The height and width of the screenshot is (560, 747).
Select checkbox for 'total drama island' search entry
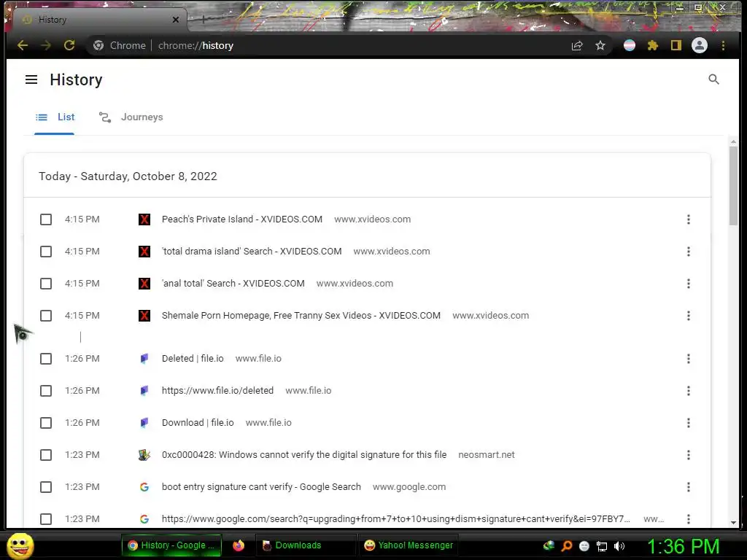point(46,252)
